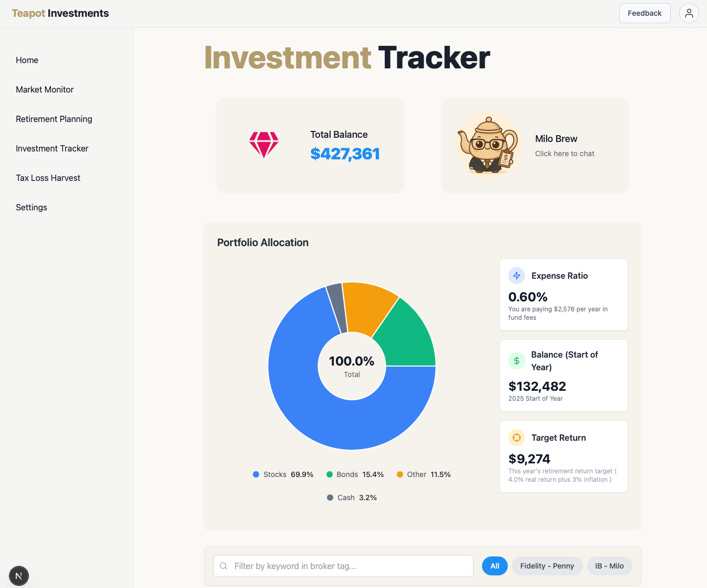Click the Teapot Investments logo
Viewport: 707px width, 588px height.
pyautogui.click(x=60, y=13)
